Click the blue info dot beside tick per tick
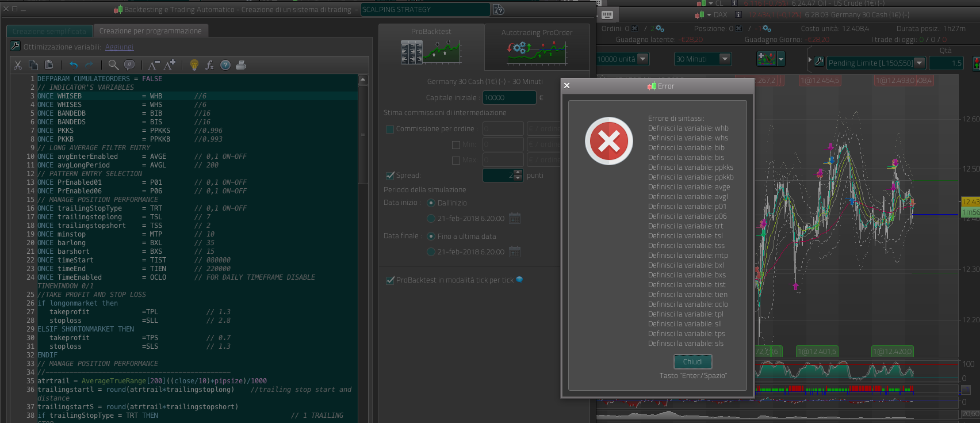 click(x=519, y=280)
